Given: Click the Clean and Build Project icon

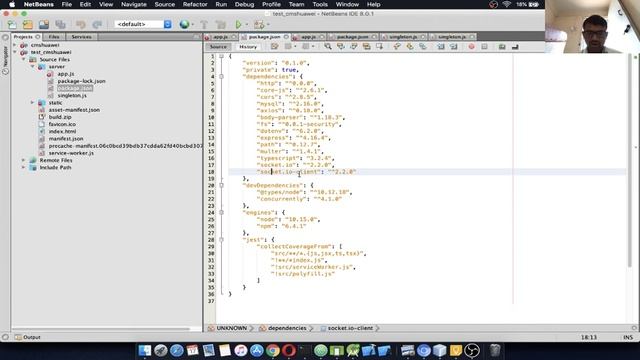Looking at the screenshot, I should tap(220, 24).
